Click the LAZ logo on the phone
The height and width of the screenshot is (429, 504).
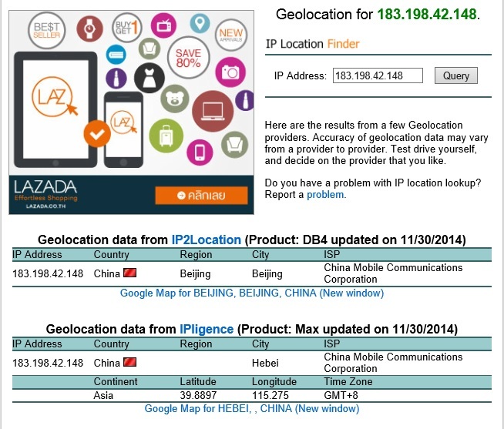point(123,122)
